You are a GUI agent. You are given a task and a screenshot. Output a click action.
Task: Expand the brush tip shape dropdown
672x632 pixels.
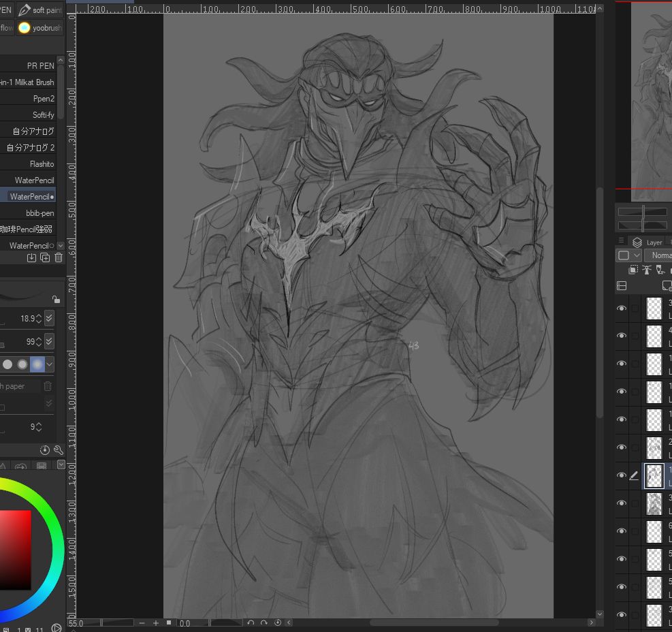click(x=50, y=364)
